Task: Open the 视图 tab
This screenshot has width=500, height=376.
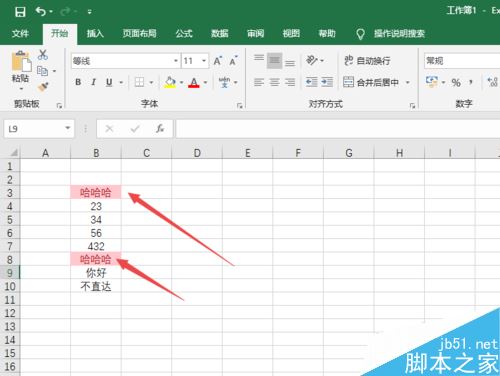Action: (x=291, y=33)
